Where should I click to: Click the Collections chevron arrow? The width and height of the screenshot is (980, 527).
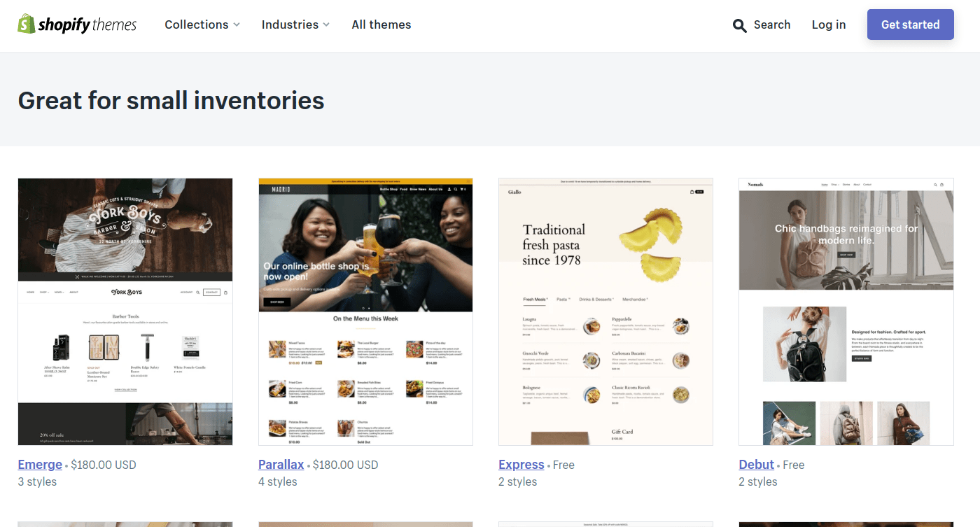coord(237,25)
